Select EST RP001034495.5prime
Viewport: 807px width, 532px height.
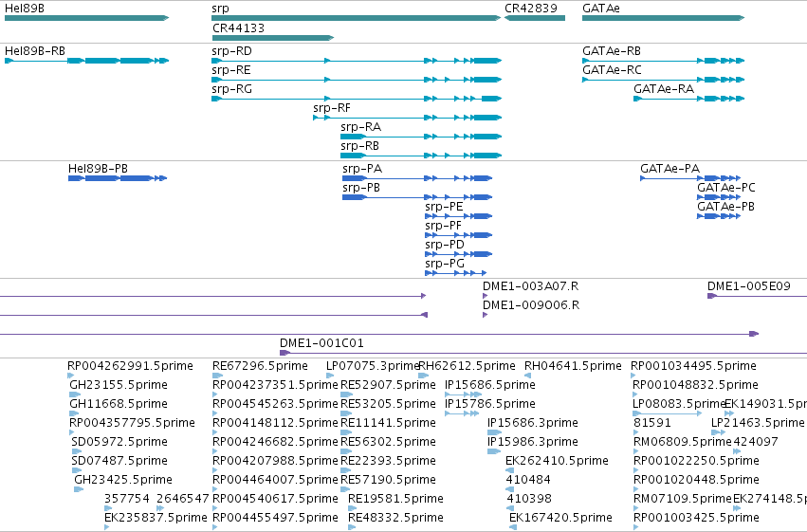[633, 376]
